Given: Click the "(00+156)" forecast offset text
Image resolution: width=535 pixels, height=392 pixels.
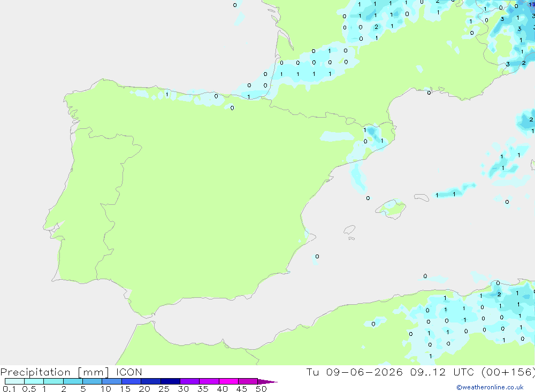Looking at the screenshot, I should 508,372.
